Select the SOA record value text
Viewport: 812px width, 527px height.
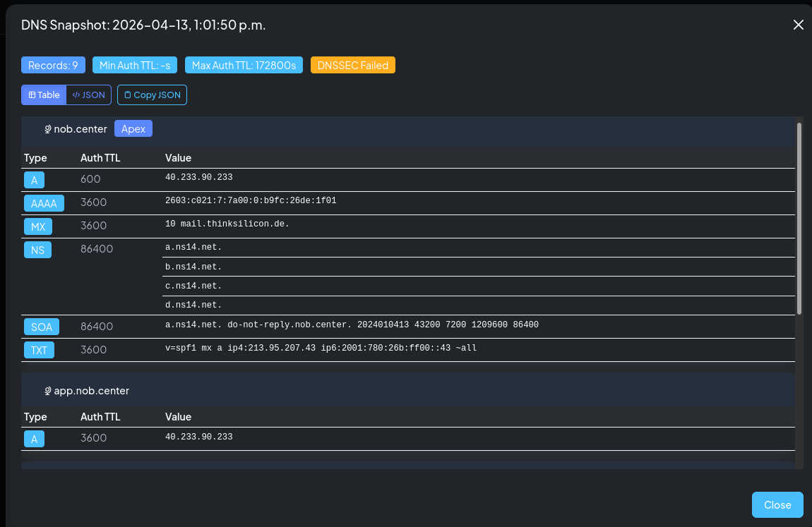[x=352, y=325]
